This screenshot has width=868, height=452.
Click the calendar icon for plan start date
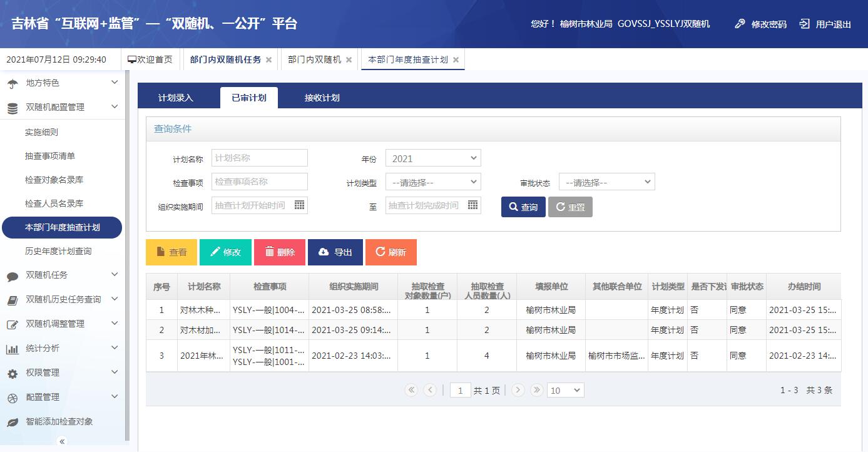[x=299, y=205]
